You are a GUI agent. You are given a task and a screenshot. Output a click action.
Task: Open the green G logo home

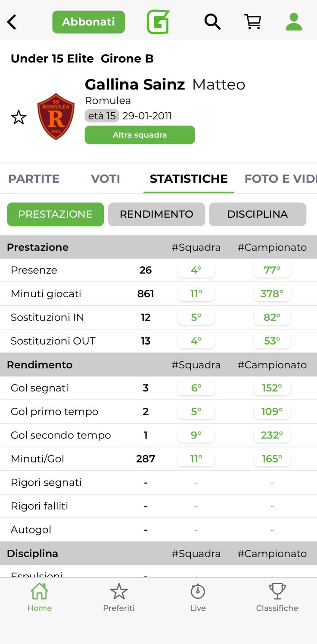(x=158, y=22)
